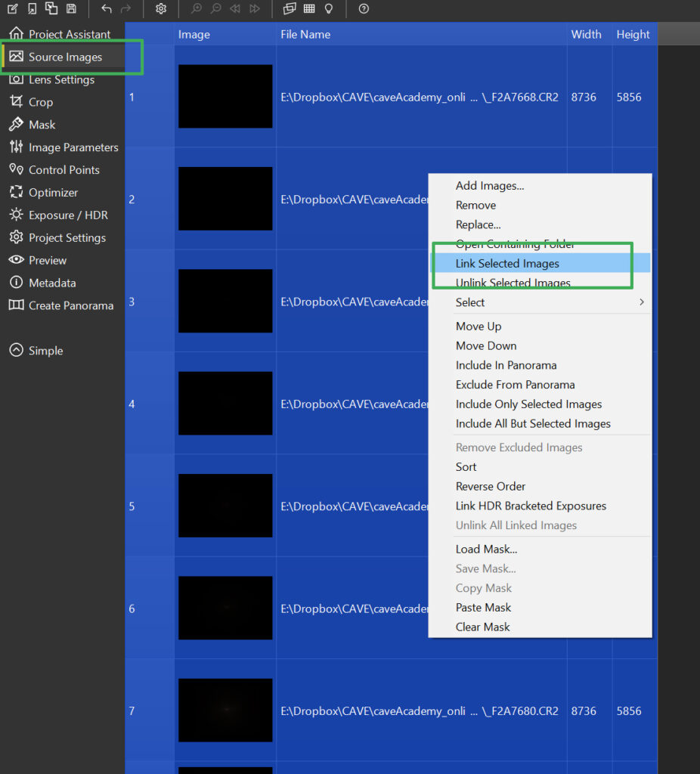
Task: Choose Replace... in context menu
Action: point(540,224)
